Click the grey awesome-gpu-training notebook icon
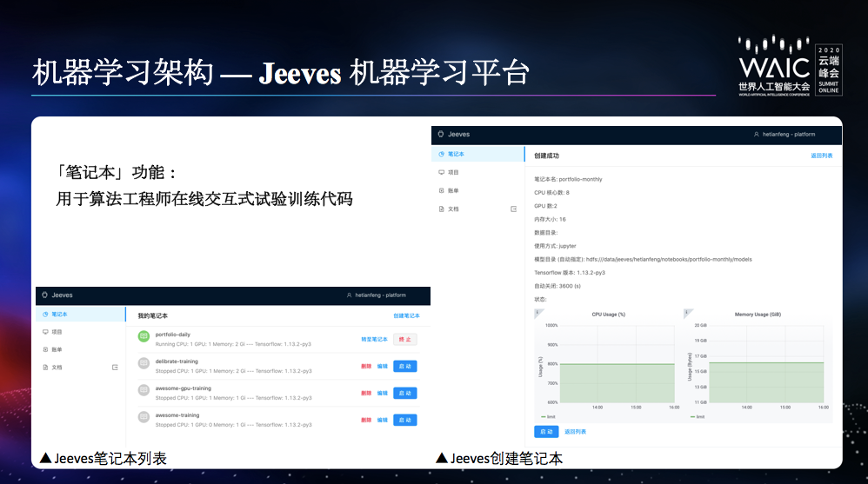This screenshot has width=868, height=484. pyautogui.click(x=144, y=390)
